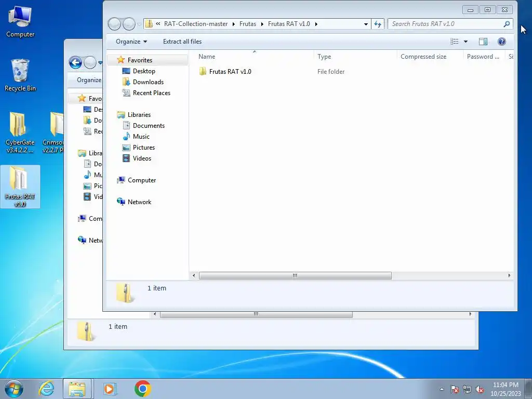Open Videos library in navigation pane
532x399 pixels.
[142, 158]
